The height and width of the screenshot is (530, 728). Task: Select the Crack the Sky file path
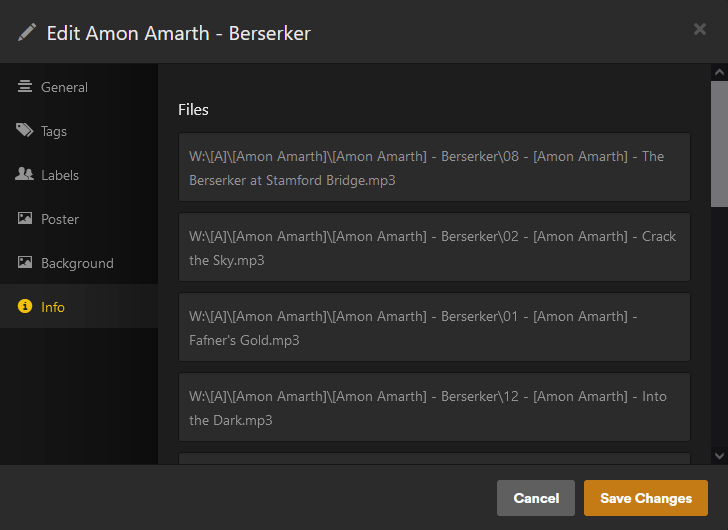pyautogui.click(x=434, y=247)
